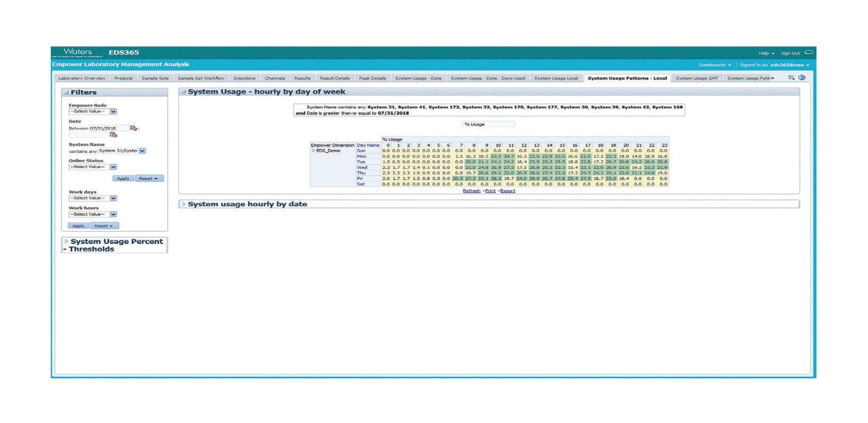Viewport: 868px width, 423px height.
Task: Open the start date calendar picker
Action: 133,128
